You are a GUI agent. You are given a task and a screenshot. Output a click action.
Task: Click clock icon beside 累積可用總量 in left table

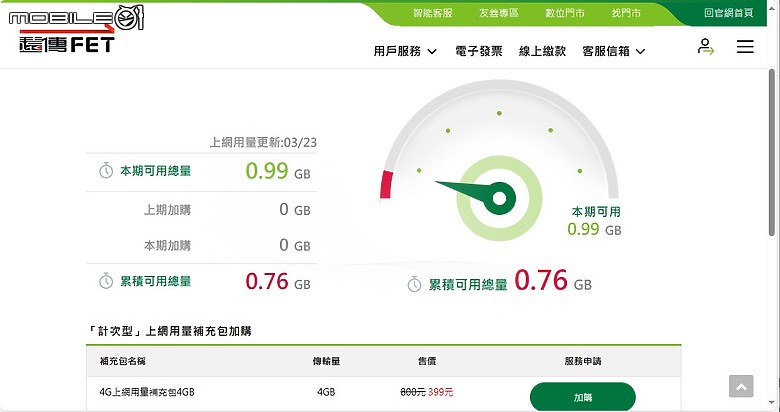click(106, 281)
